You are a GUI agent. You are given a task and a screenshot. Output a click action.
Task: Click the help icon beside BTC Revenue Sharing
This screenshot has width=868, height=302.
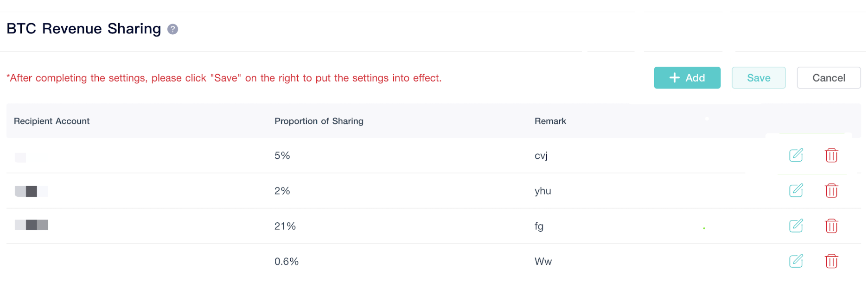coord(172,29)
